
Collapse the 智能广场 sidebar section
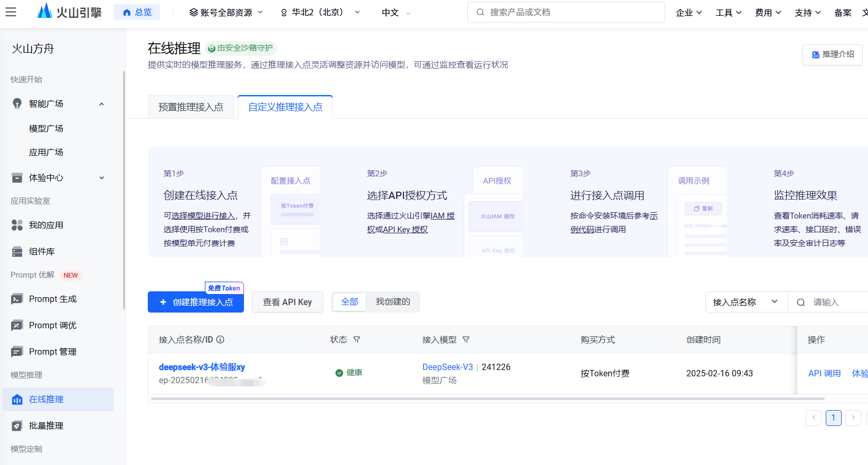[x=101, y=104]
